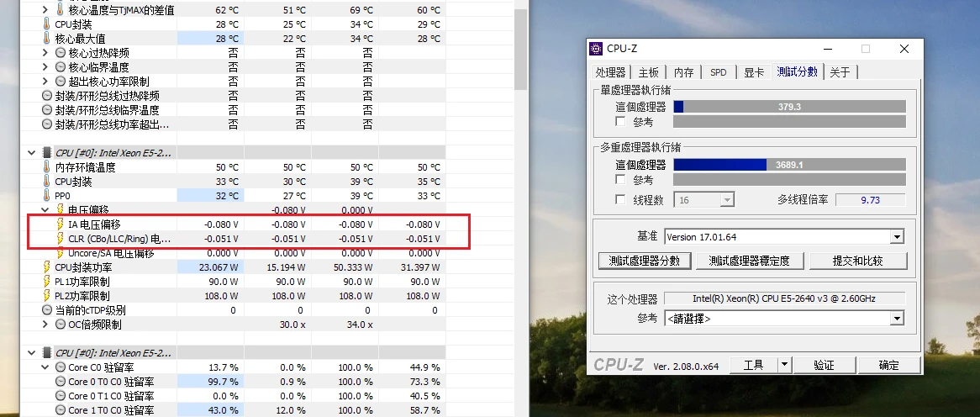Expand the 核心温度与TjMAX的差值 row
980x417 pixels.
(x=45, y=10)
